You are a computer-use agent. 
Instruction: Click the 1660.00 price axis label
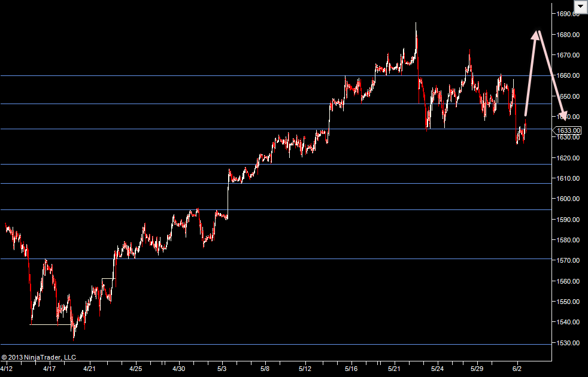568,75
